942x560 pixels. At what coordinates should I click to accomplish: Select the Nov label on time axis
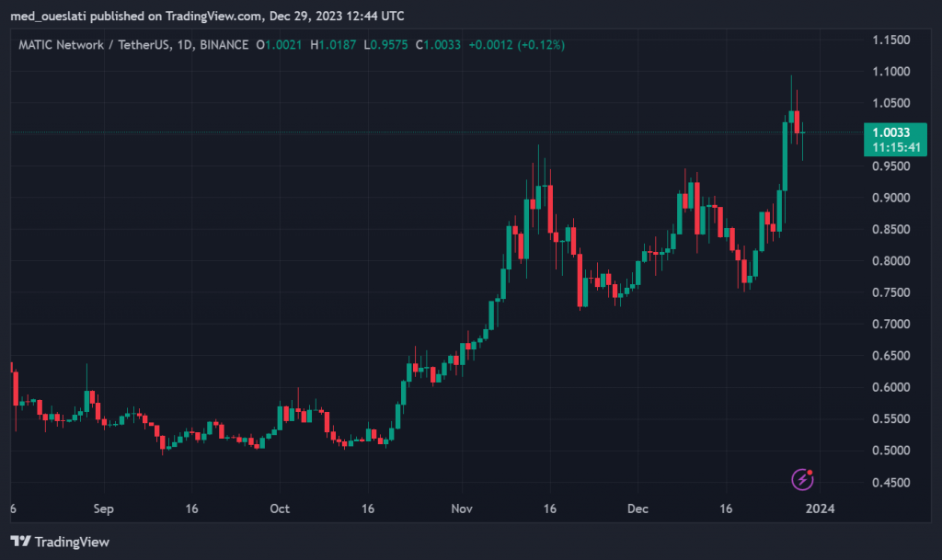[x=460, y=509]
